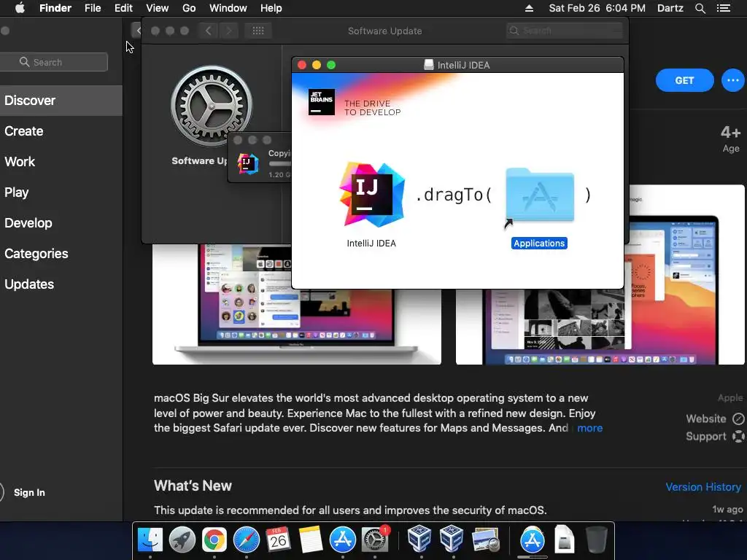Click the IntelliJ IDEA app icon in installer

(372, 195)
